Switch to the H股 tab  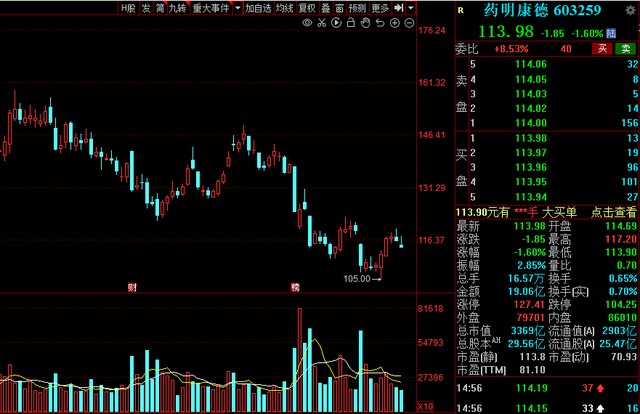tap(128, 8)
